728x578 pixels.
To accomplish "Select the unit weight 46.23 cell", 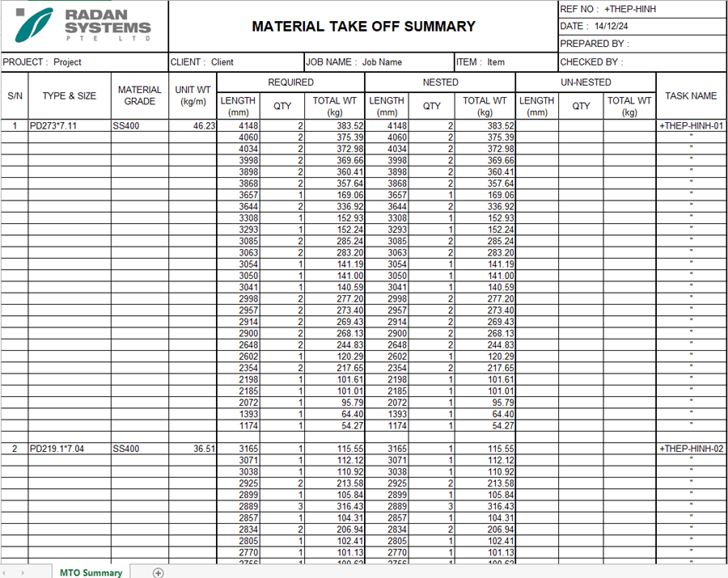I will (193, 126).
